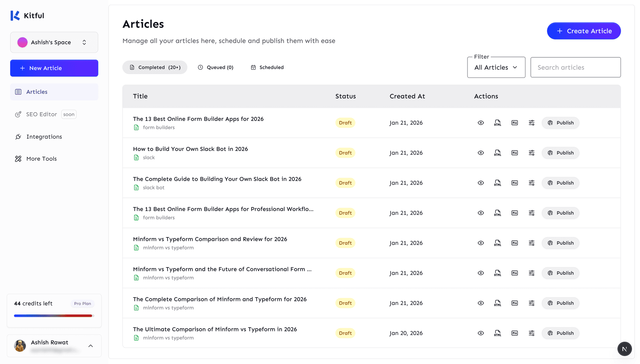
Task: Preview the 13 Best Online Form Builder article
Action: 481,123
